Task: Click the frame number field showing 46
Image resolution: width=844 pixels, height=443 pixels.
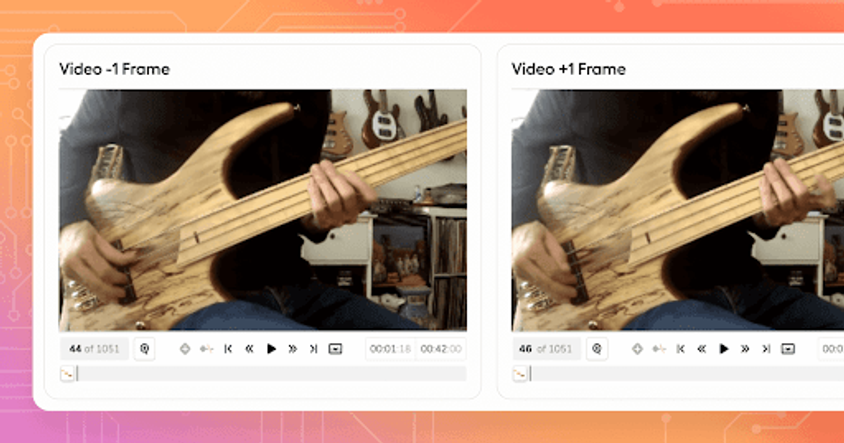Action: click(547, 349)
